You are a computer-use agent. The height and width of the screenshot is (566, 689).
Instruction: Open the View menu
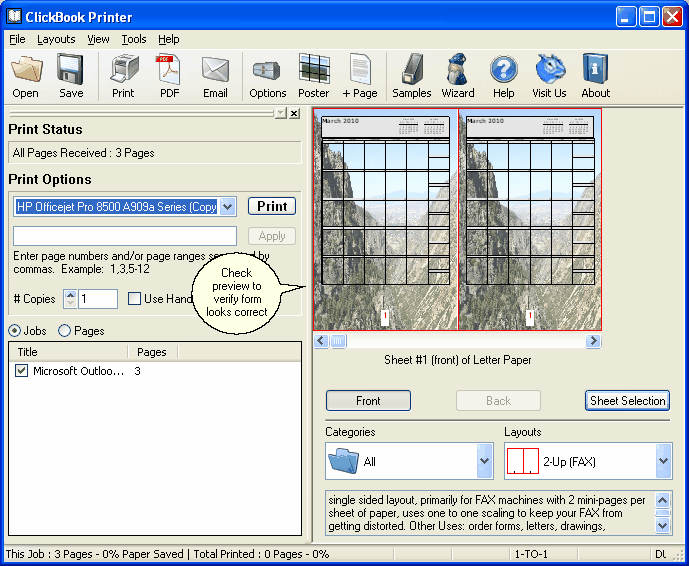(98, 39)
